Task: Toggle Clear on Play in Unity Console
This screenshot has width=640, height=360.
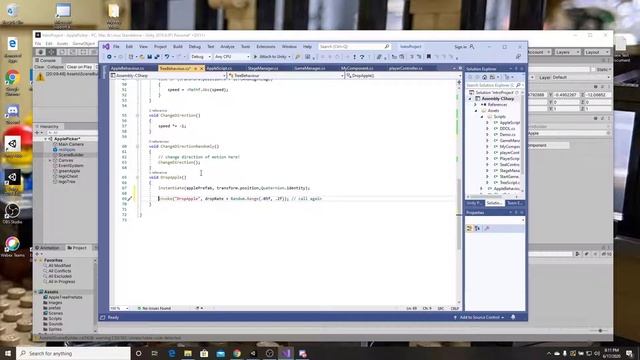Action: tap(79, 67)
